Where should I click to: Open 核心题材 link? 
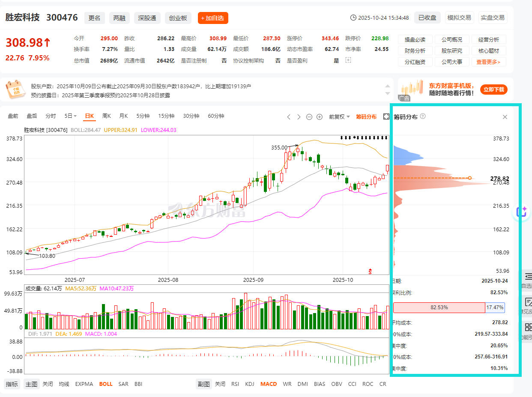click(x=489, y=51)
